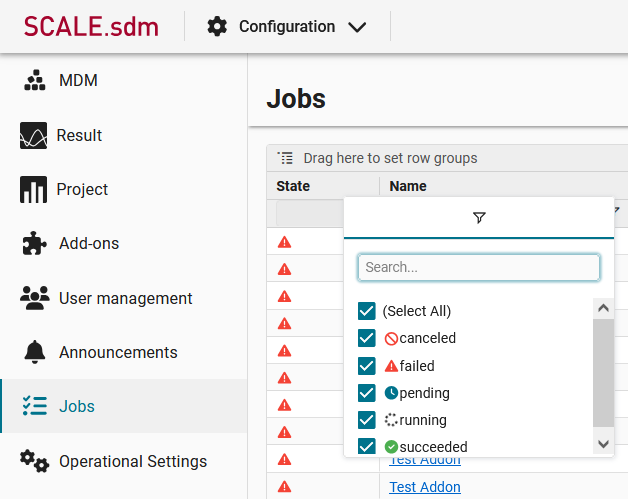Image resolution: width=628 pixels, height=499 pixels.
Task: Click the filter list scrollbar thumb
Action: tap(603, 373)
